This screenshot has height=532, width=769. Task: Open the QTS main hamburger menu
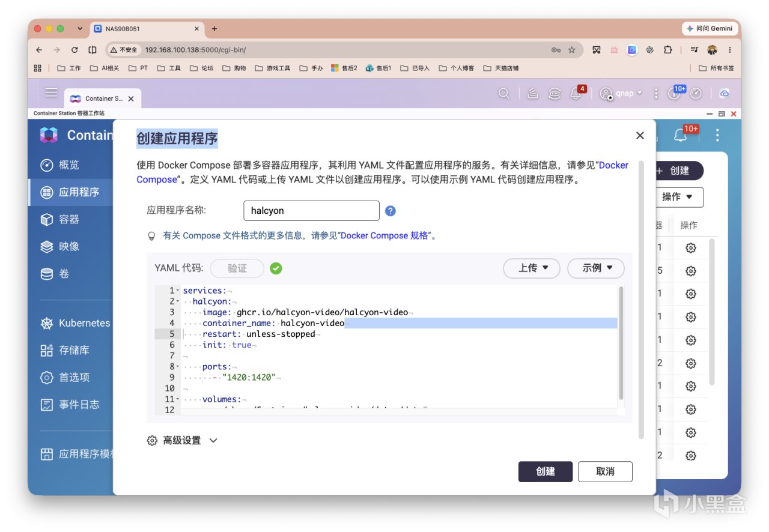[x=51, y=92]
